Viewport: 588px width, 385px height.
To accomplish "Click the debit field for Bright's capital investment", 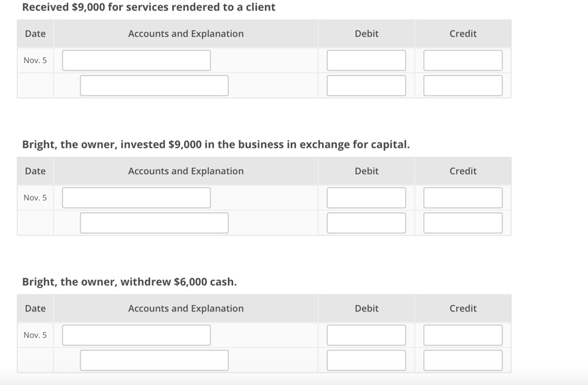I will click(x=366, y=197).
